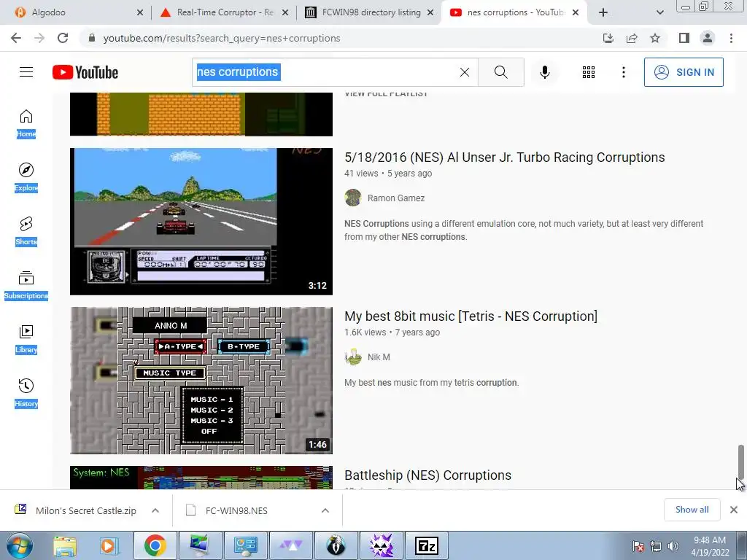
Task: Open the Windows Start orb
Action: pos(20,545)
